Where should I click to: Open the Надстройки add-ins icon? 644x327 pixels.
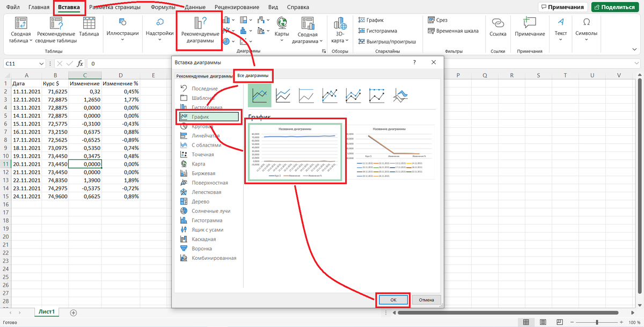(x=160, y=22)
